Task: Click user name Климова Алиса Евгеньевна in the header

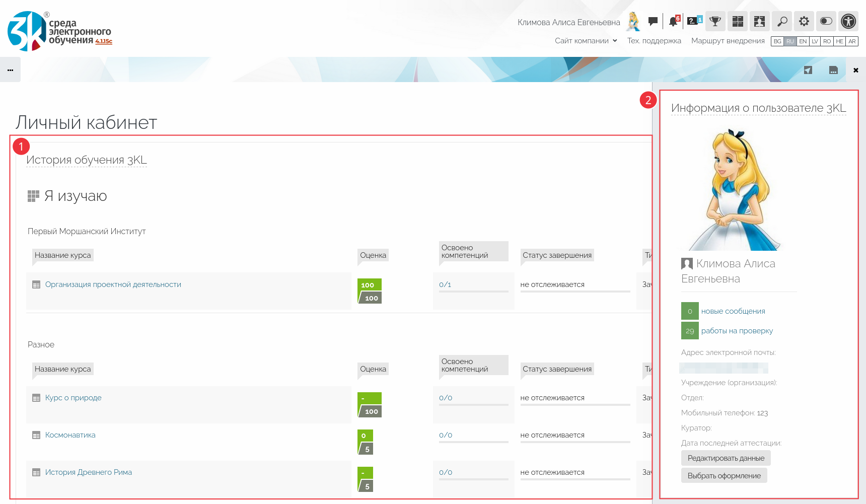Action: (568, 22)
